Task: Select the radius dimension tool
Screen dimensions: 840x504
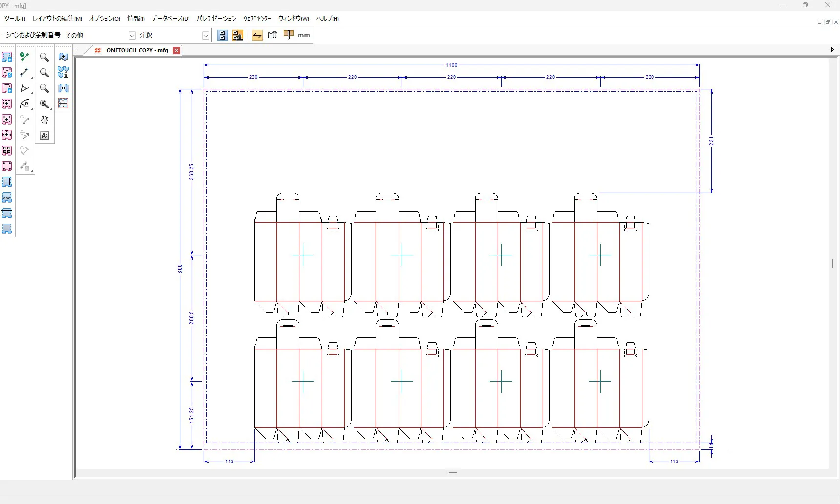Action: coord(25,104)
